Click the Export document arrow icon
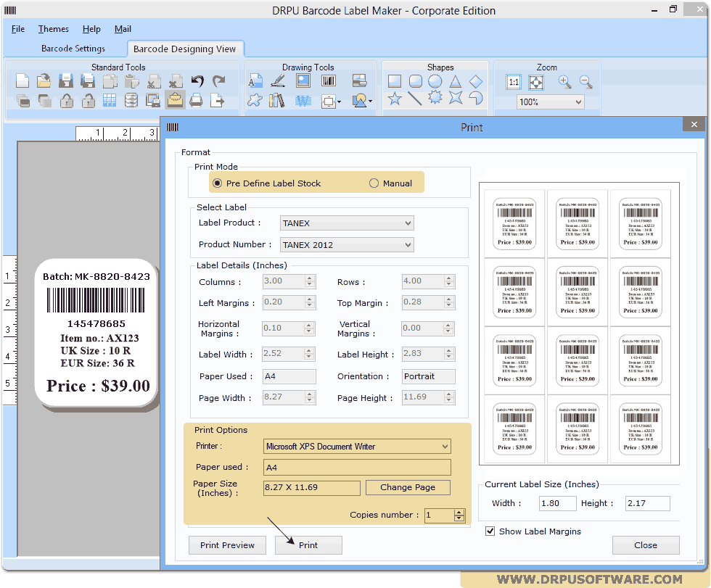Viewport: 711px width, 588px height. tap(218, 100)
